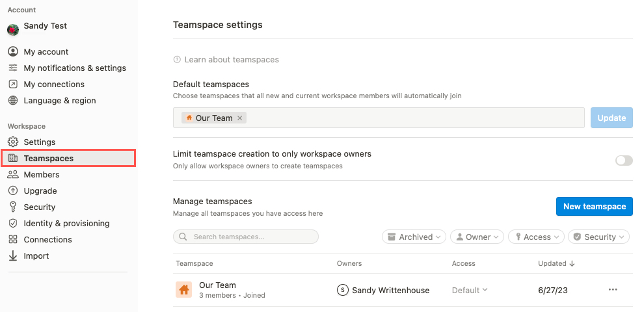Click the workspace Settings gear icon
Viewport: 644px width, 312px height.
click(13, 142)
